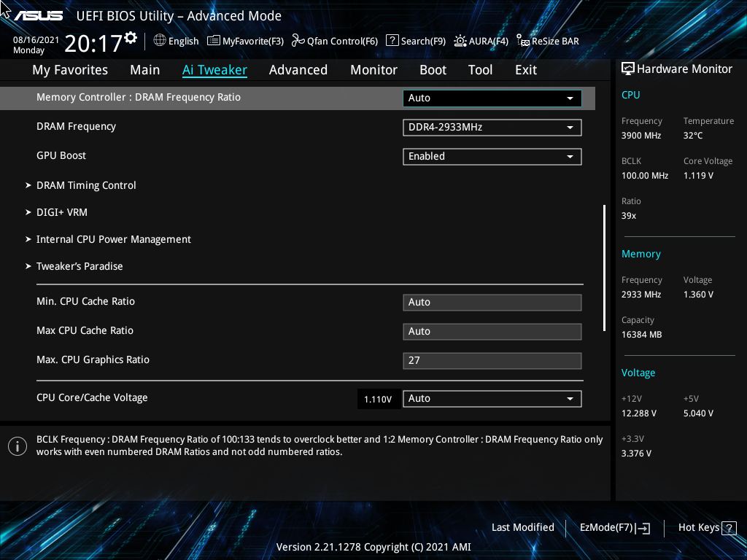Viewport: 747px width, 560px height.
Task: Click the CPU frequency 3900 MHz value
Action: [x=640, y=135]
